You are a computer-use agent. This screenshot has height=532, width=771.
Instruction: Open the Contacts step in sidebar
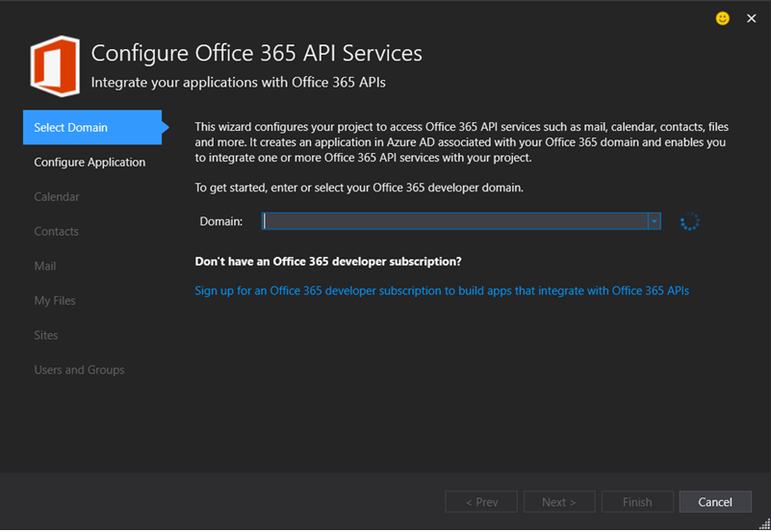pos(57,231)
